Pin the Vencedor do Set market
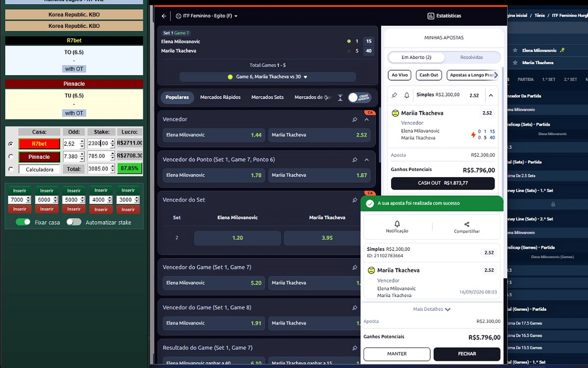The height and width of the screenshot is (368, 588). click(x=355, y=200)
